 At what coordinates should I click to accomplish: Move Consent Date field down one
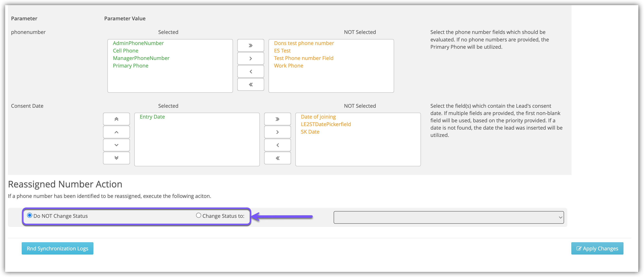point(116,145)
